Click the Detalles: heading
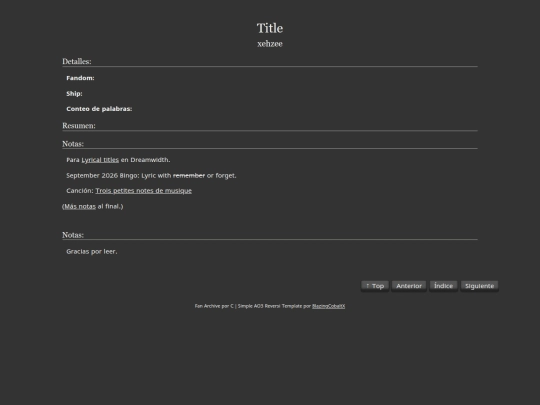 click(x=77, y=61)
